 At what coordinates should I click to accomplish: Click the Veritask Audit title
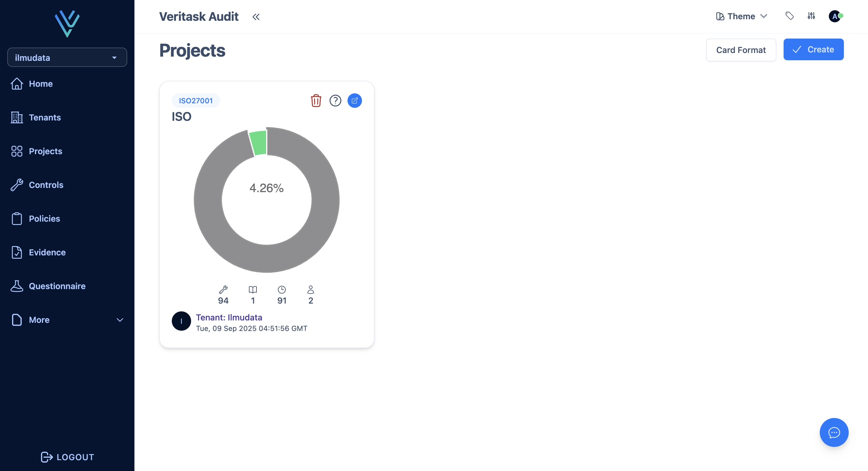coord(199,17)
